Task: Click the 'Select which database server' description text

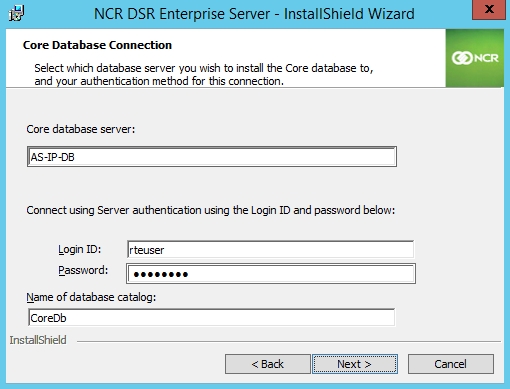Action: [204, 74]
